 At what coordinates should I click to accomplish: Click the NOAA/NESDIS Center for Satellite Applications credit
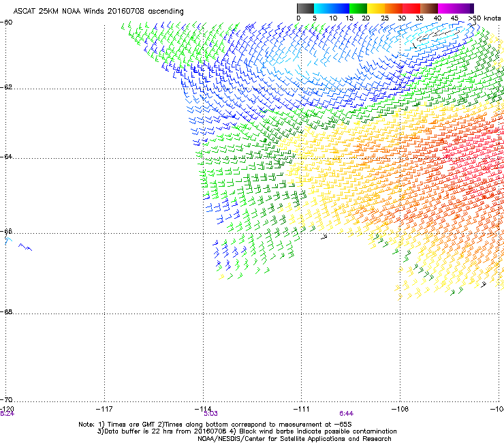pos(294,439)
